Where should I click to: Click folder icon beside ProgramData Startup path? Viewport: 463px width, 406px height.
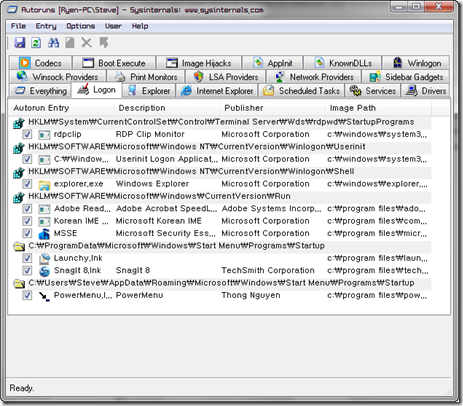(x=19, y=246)
